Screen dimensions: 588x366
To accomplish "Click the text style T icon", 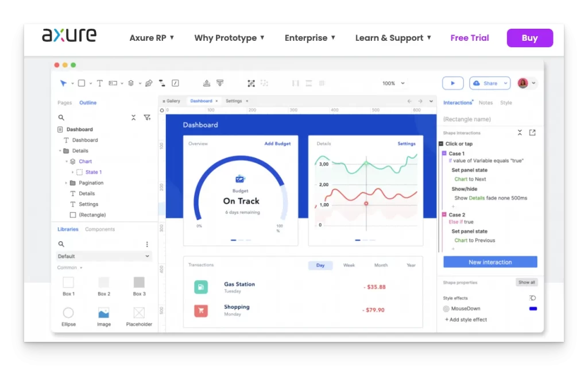I will coord(220,83).
